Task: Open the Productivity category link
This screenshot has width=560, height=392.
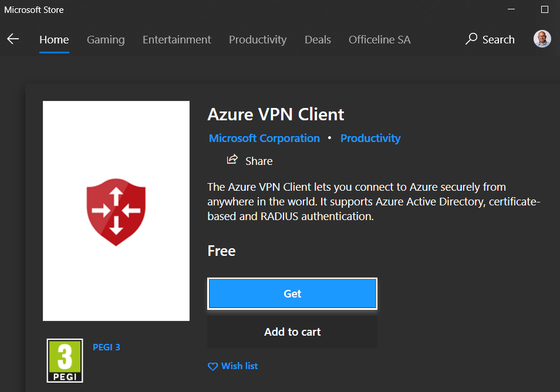Action: point(370,138)
